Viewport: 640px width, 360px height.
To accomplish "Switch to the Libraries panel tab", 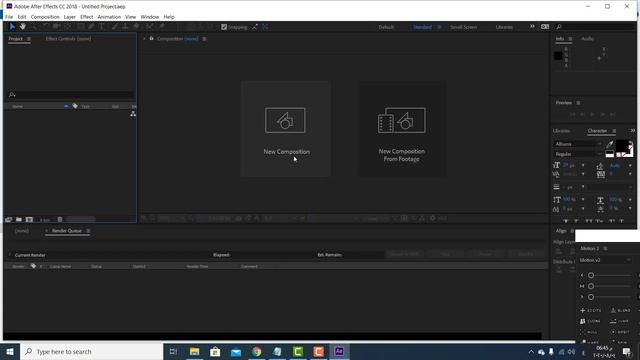I will coord(561,131).
